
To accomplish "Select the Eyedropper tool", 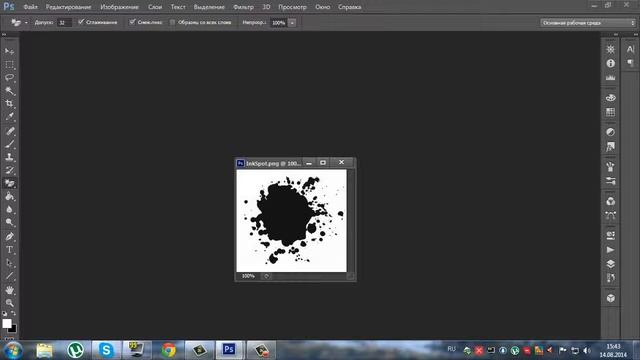I will 9,117.
